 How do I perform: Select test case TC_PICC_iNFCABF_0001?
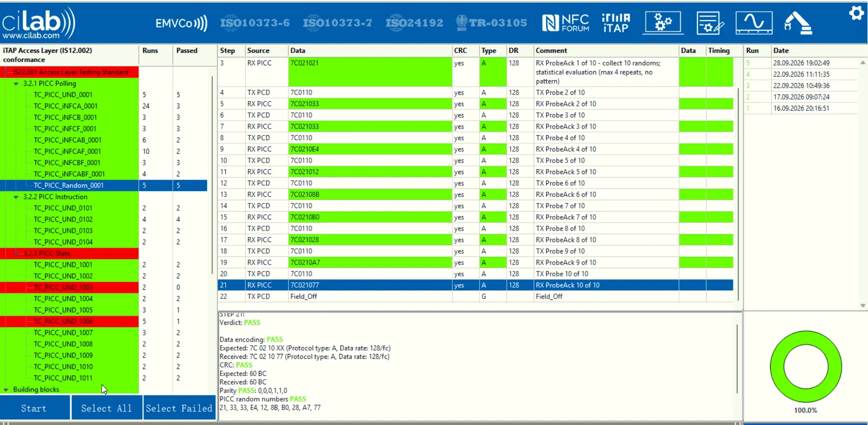click(69, 174)
